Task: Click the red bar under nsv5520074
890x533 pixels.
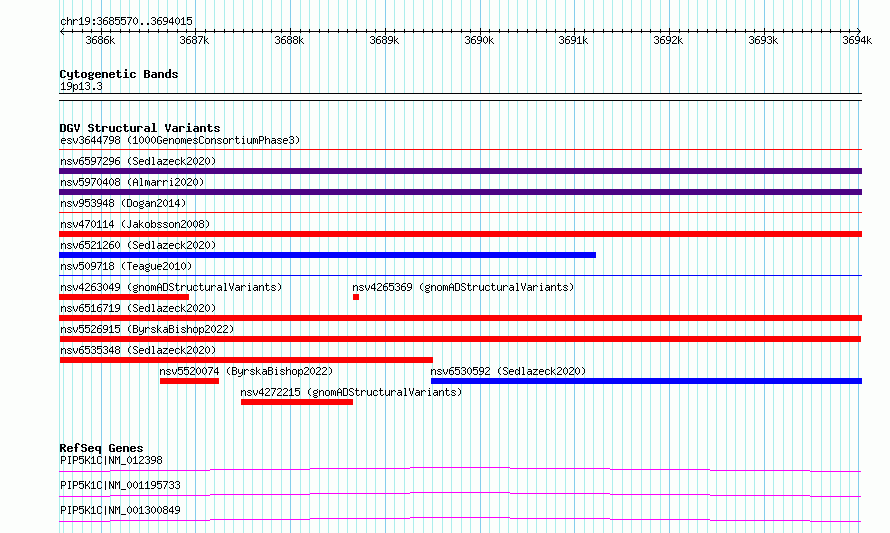Action: (x=190, y=381)
